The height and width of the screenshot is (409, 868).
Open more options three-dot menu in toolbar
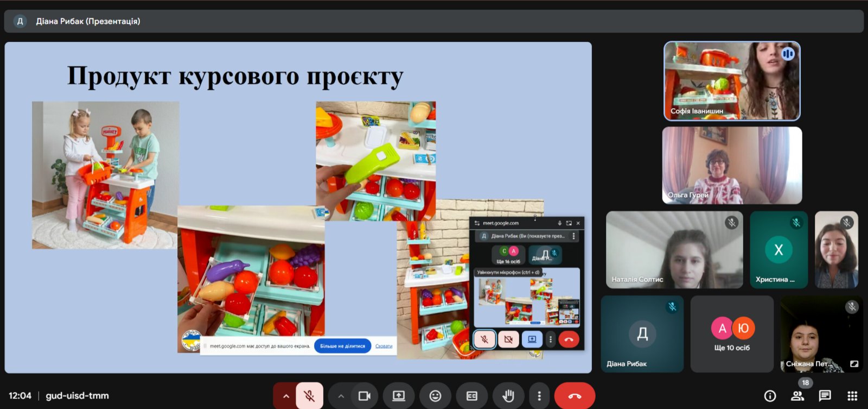click(539, 396)
